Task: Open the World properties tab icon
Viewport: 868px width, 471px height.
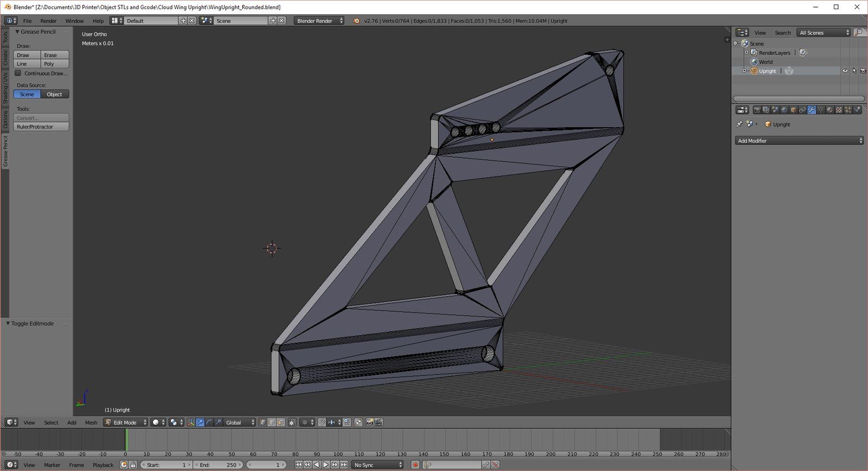Action: tap(784, 110)
